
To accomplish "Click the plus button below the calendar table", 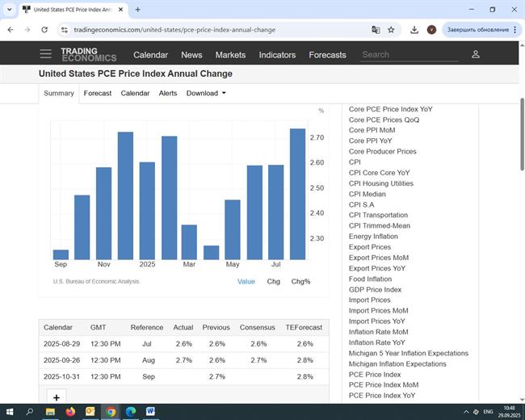I will pyautogui.click(x=57, y=397).
